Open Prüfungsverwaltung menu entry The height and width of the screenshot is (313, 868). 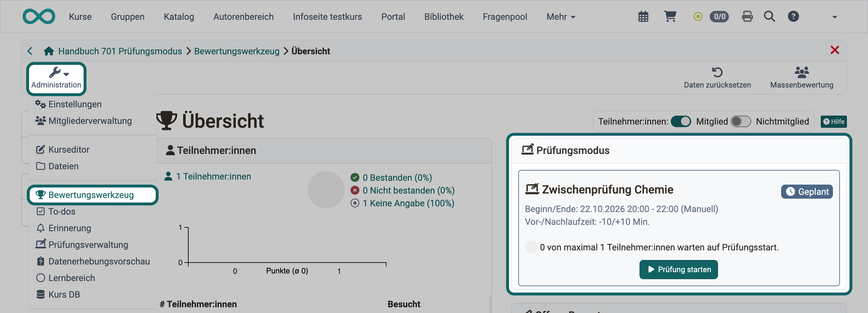82,245
